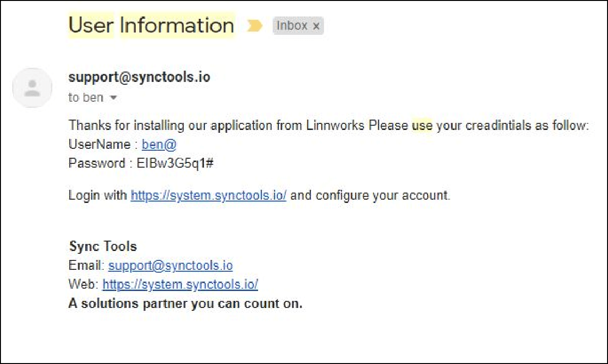Click the yellow importance marker beside subject
The image size is (608, 364).
click(254, 26)
